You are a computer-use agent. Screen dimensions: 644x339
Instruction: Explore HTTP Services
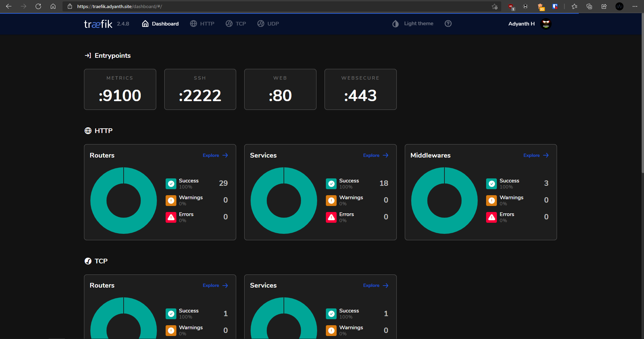point(375,155)
